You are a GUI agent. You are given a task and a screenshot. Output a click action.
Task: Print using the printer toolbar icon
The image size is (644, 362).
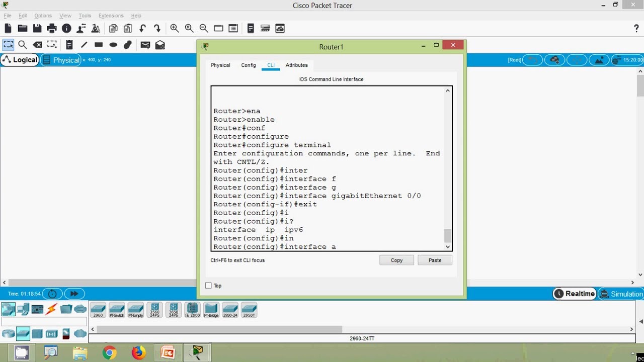click(x=52, y=29)
